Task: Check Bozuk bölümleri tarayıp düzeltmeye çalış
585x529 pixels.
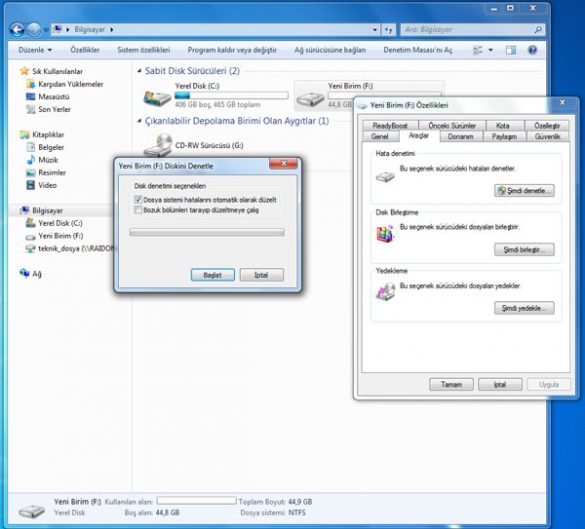Action: pyautogui.click(x=138, y=210)
